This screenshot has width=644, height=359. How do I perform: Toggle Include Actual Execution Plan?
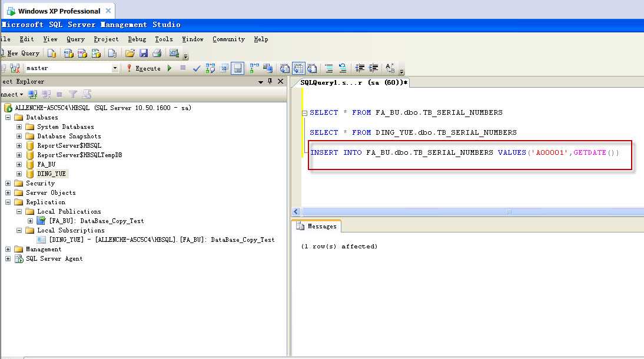[x=254, y=68]
